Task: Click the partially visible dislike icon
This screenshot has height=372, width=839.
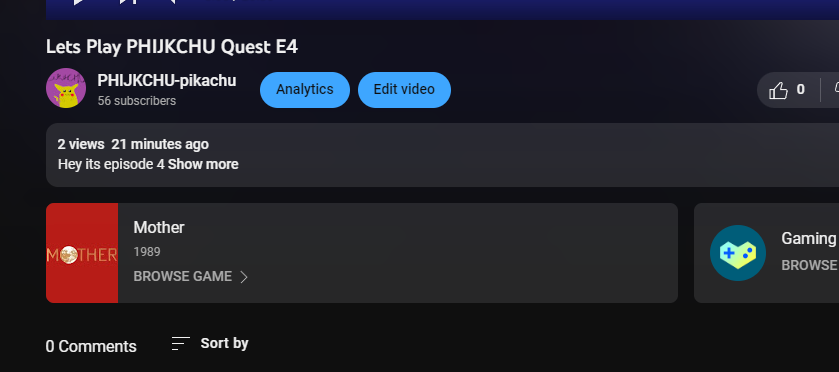Action: [x=836, y=89]
